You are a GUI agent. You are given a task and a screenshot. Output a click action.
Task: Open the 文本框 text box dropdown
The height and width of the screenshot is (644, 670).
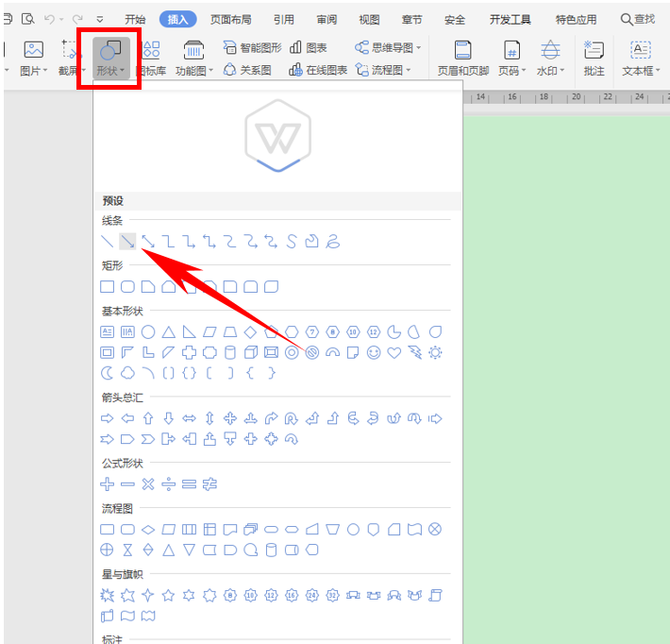pos(641,59)
